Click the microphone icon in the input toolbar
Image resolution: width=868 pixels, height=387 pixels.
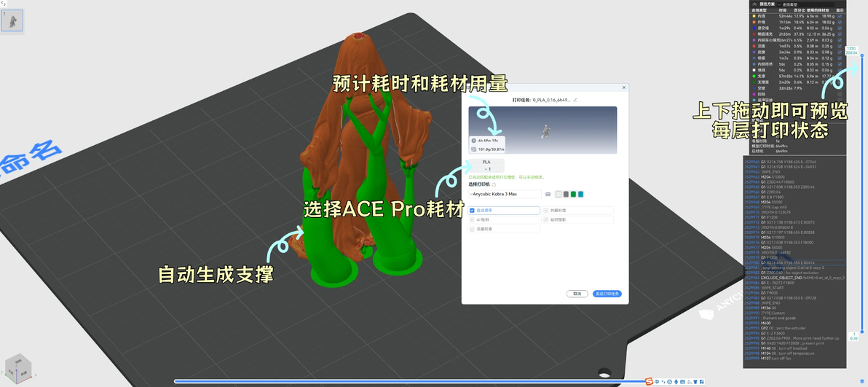676,381
